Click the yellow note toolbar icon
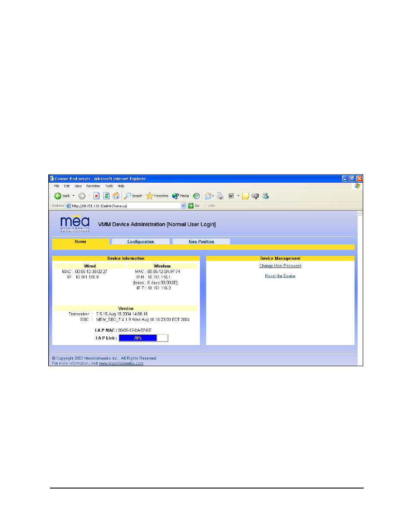The height and width of the screenshot is (532, 411). click(x=246, y=196)
